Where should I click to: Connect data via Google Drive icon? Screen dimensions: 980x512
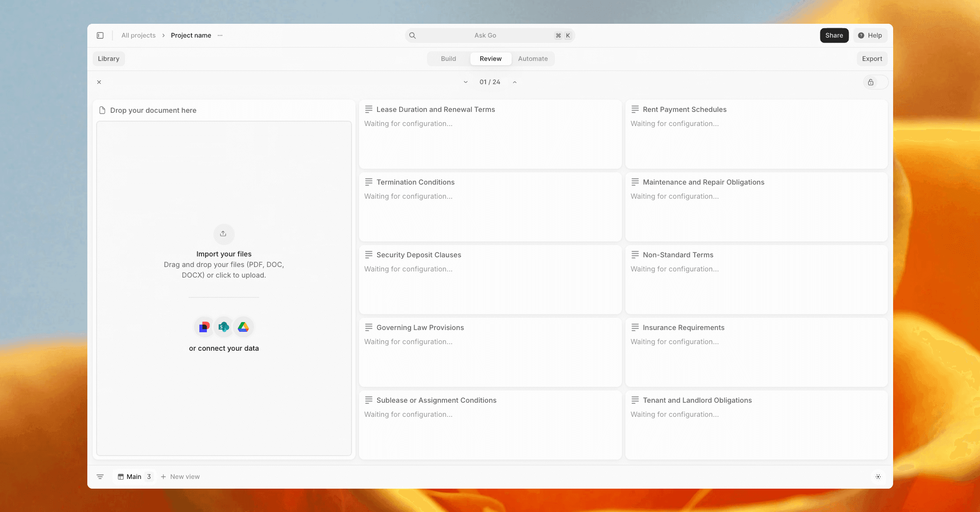pos(243,327)
